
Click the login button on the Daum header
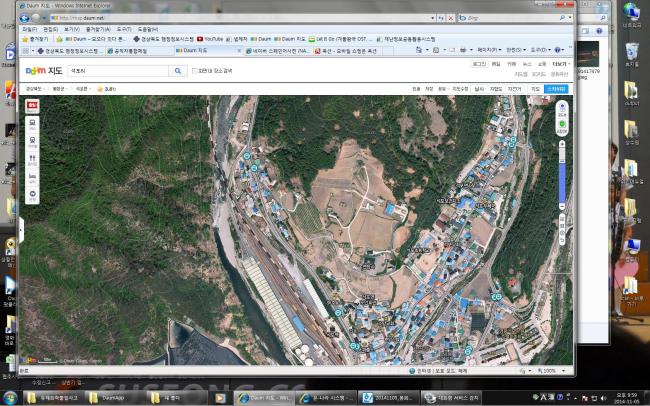pyautogui.click(x=479, y=64)
